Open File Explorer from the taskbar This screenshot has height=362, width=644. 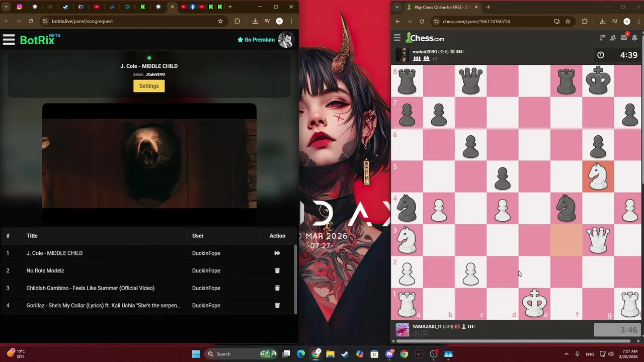pos(330,354)
